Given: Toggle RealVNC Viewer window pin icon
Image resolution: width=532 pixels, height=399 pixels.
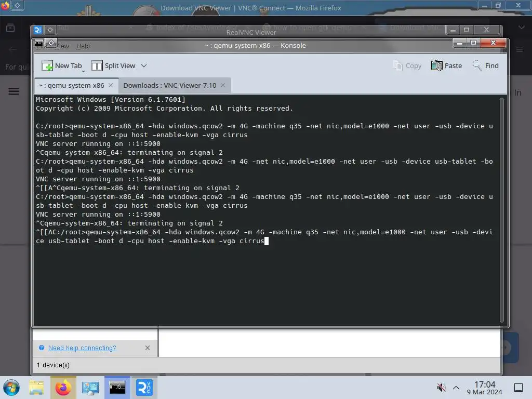Looking at the screenshot, I should pyautogui.click(x=50, y=30).
